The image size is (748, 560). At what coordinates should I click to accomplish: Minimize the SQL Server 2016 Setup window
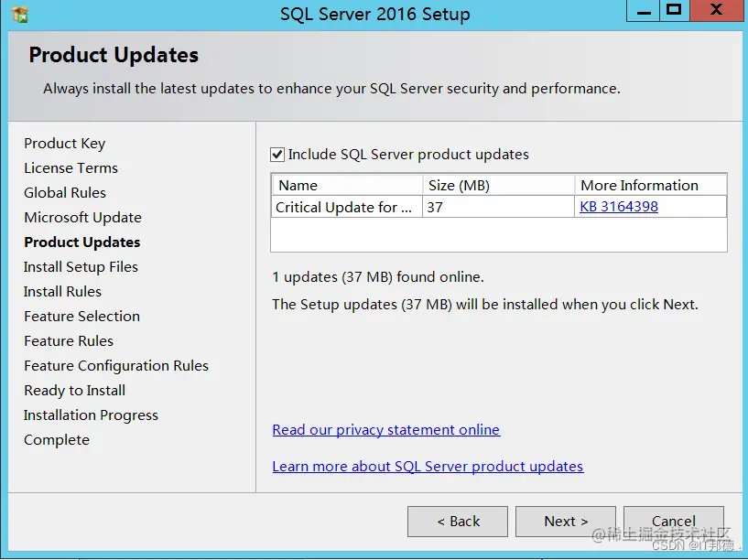[x=643, y=10]
